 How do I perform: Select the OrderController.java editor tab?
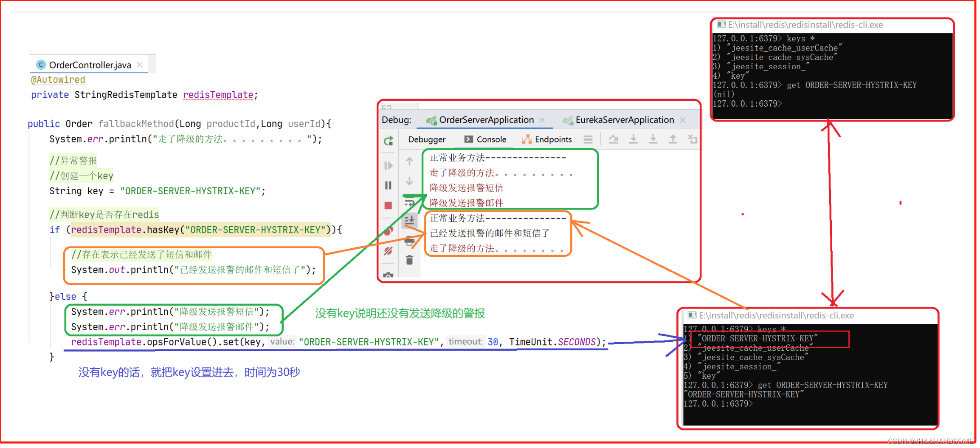(90, 65)
